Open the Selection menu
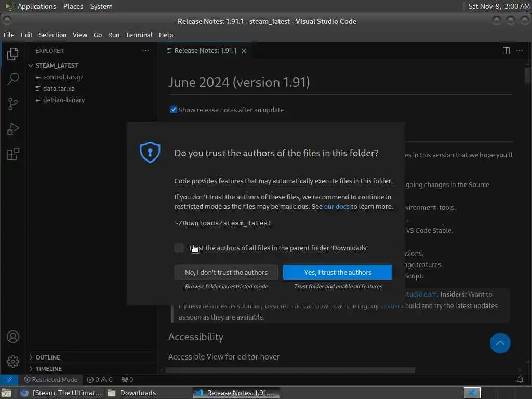532x399 pixels. (x=52, y=35)
